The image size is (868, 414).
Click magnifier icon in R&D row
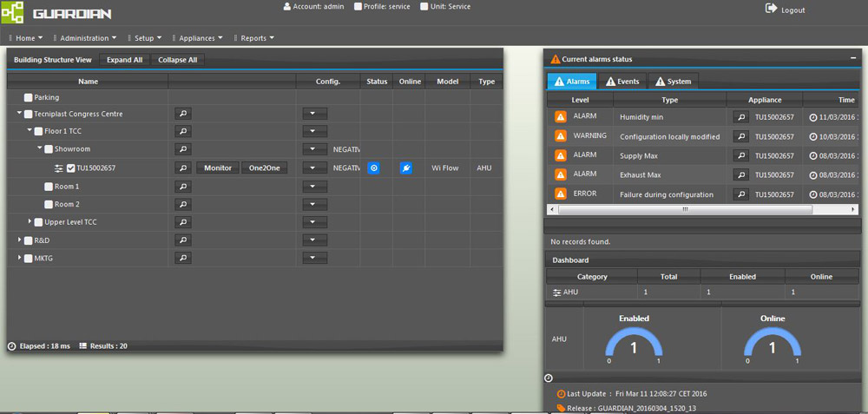point(182,240)
